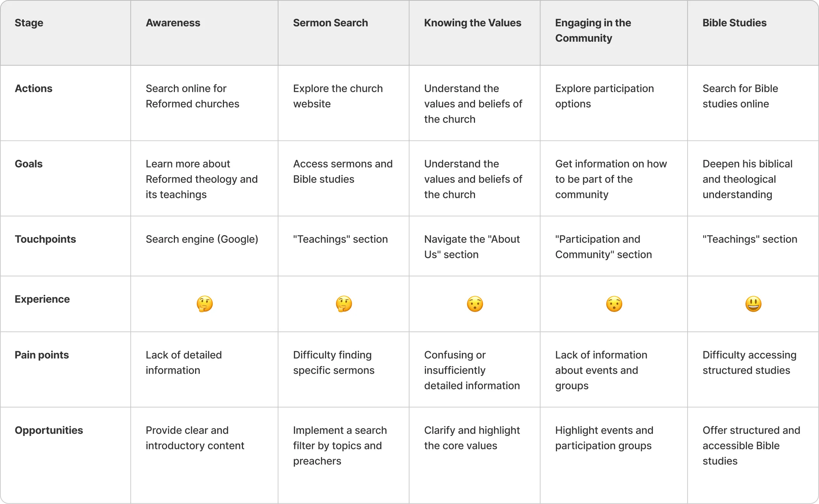This screenshot has width=819, height=504.
Task: Select the Pain points row label
Action: [42, 355]
